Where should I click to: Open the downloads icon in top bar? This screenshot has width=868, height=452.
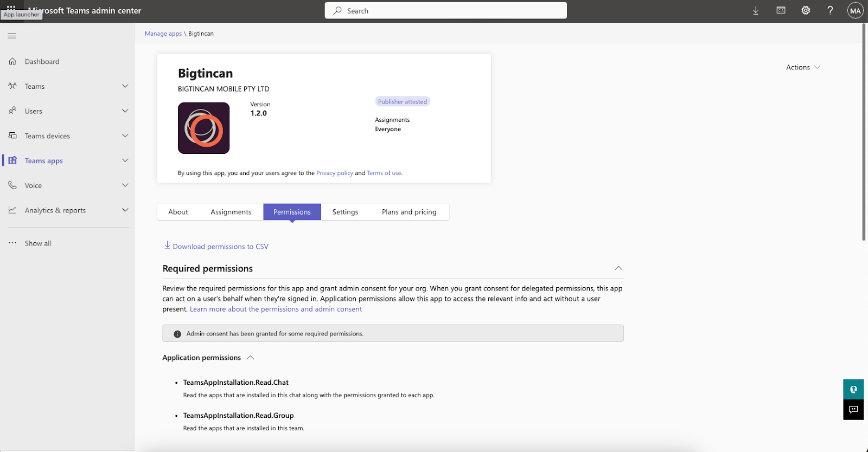(x=756, y=11)
